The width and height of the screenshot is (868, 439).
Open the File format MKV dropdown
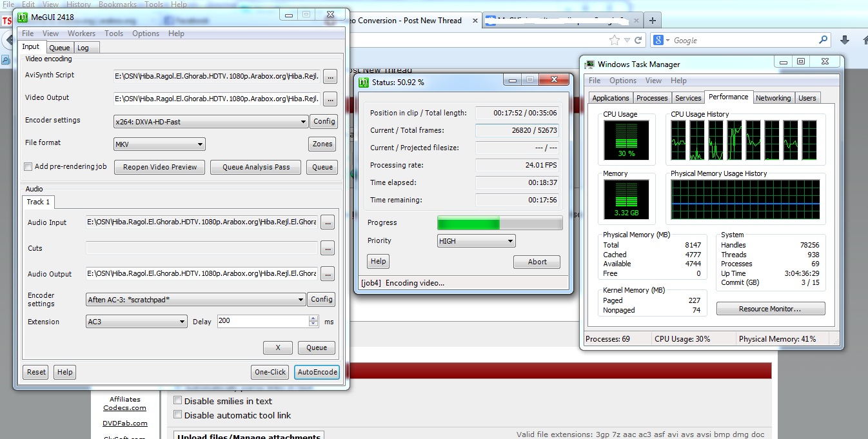pyautogui.click(x=159, y=144)
